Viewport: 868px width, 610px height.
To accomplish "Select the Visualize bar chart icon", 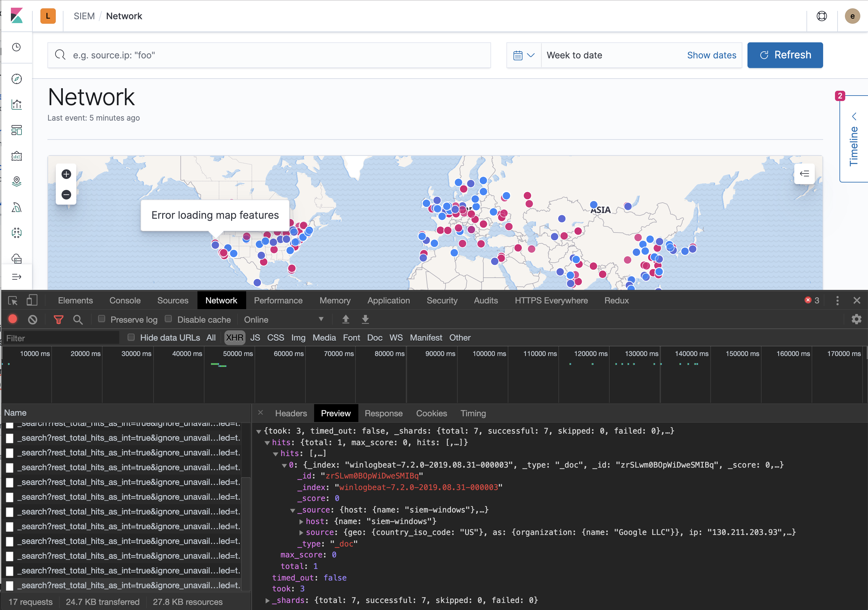I will [x=17, y=104].
